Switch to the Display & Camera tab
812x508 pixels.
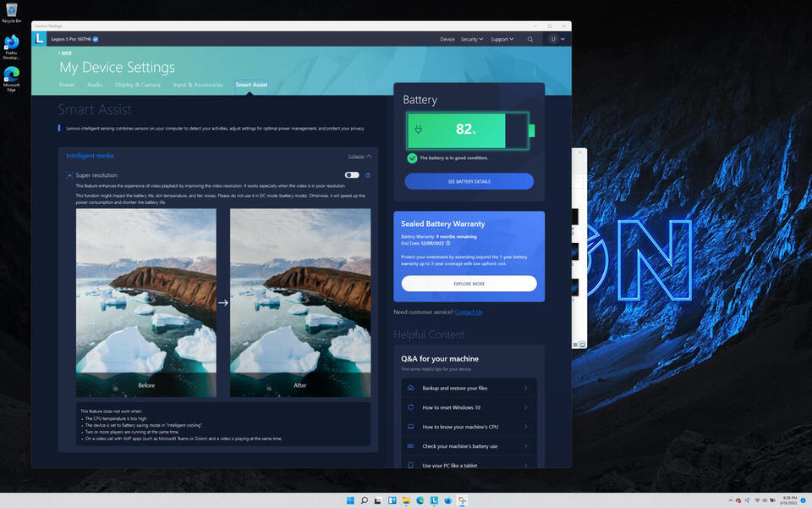tap(138, 85)
